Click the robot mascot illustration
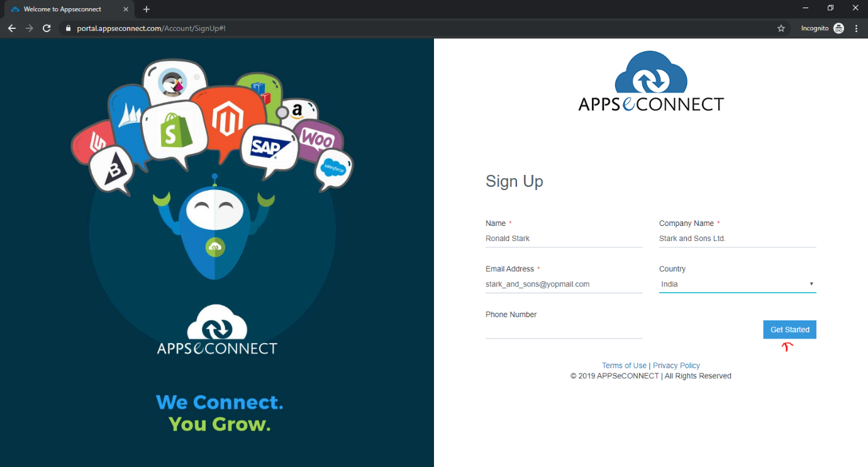868x467 pixels. tap(214, 227)
